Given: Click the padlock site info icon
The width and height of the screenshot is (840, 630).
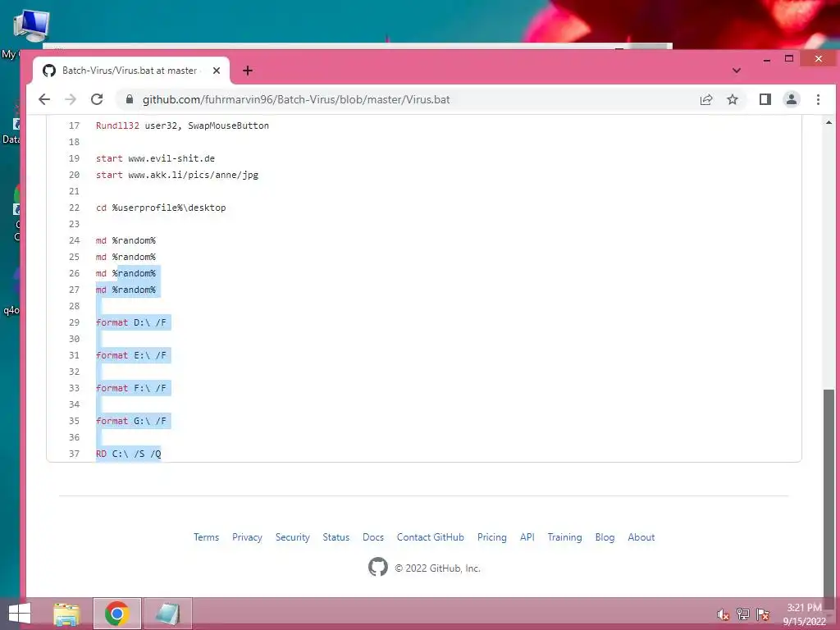Looking at the screenshot, I should pyautogui.click(x=129, y=99).
